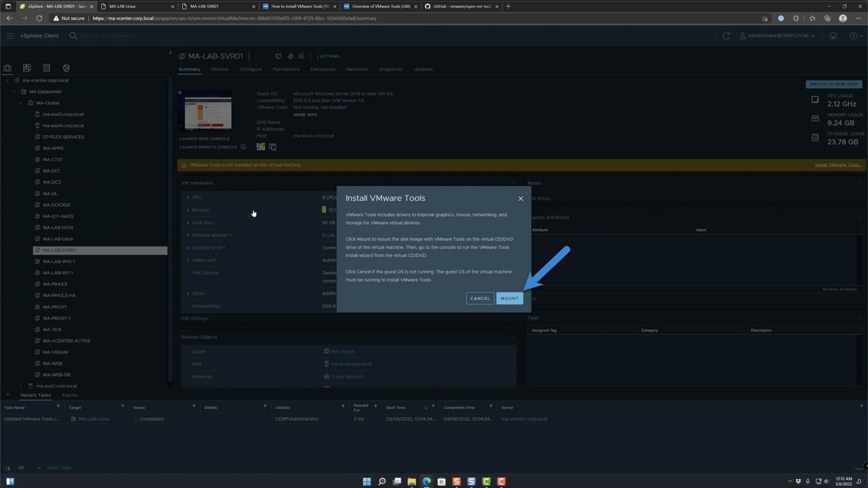Click SWITCH TO NEW VIEW button
This screenshot has width=868, height=488.
click(833, 84)
